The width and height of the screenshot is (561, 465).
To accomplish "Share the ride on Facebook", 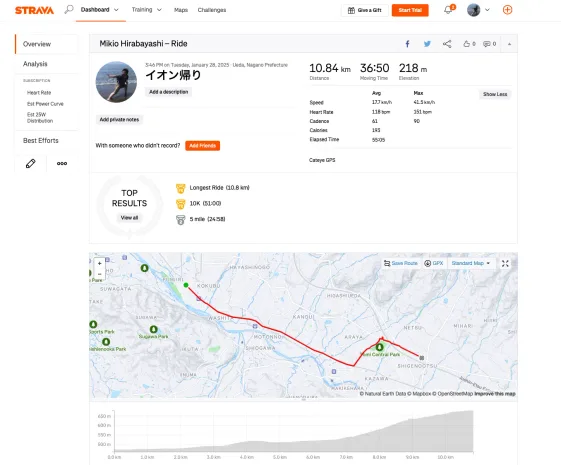I will point(407,44).
